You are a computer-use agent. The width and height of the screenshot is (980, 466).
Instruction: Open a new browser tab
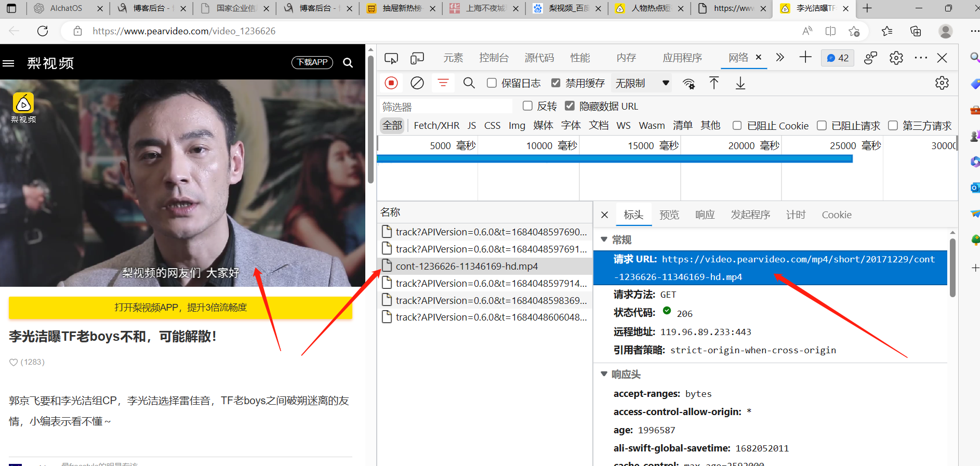click(867, 8)
